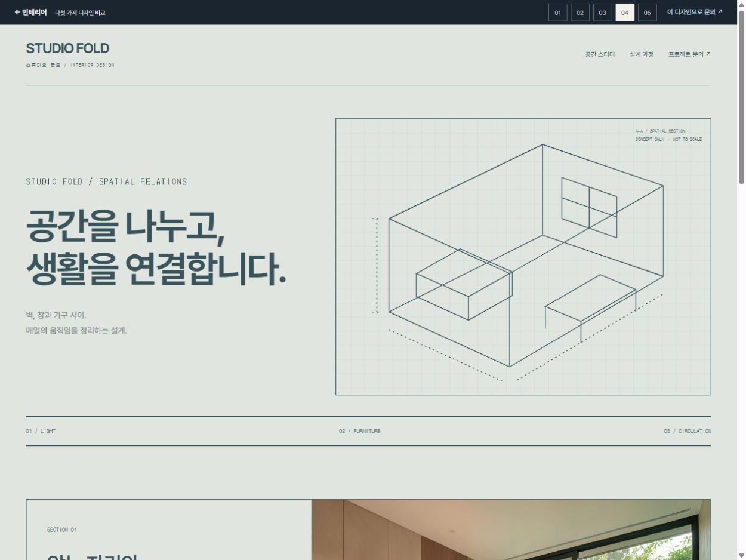This screenshot has width=746, height=560.
Task: Click the STUDIO FOLD logo
Action: pos(68,48)
